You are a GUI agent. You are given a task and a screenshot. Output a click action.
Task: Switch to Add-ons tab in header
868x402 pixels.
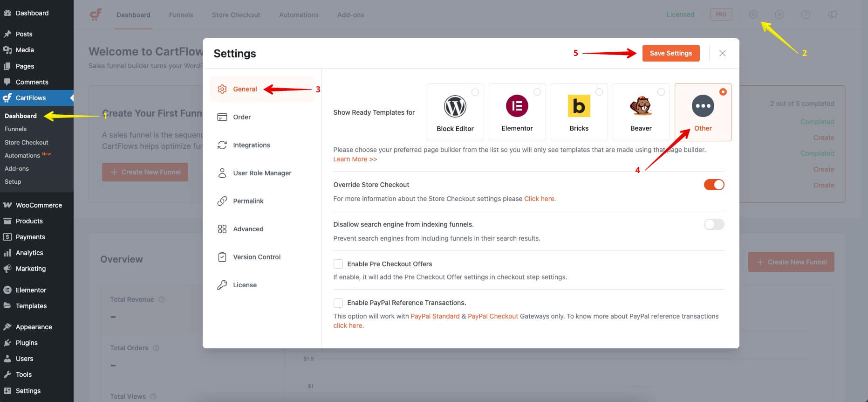[x=351, y=15]
